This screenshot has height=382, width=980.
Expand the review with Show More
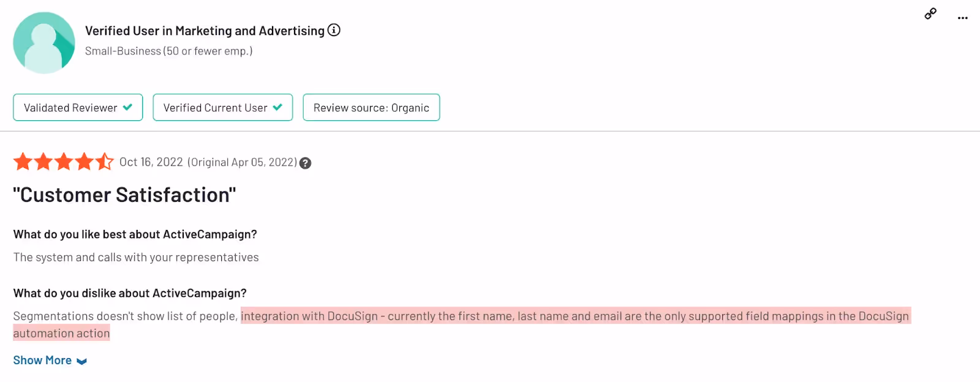(x=50, y=361)
